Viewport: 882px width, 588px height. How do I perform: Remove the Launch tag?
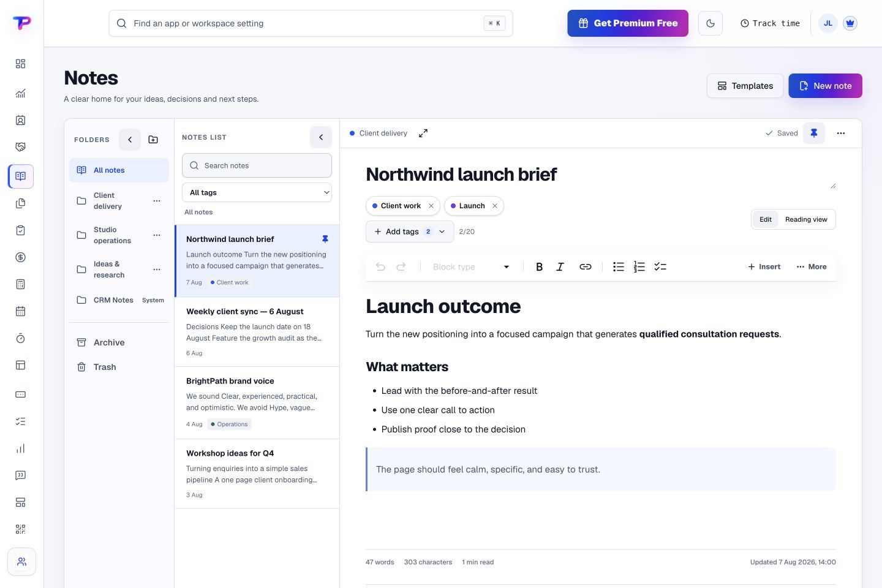[495, 206]
